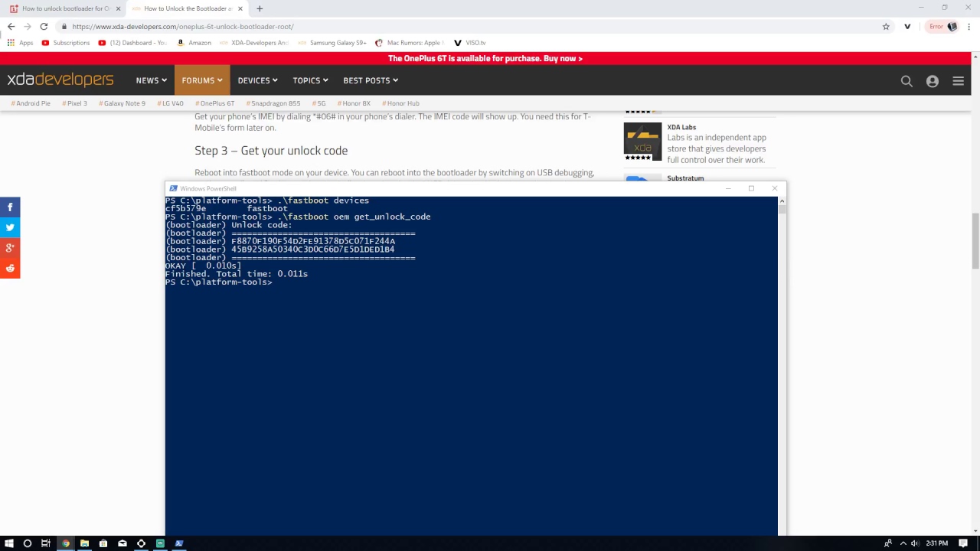Open File Explorer from the taskbar
This screenshot has width=980, height=551.
(84, 543)
